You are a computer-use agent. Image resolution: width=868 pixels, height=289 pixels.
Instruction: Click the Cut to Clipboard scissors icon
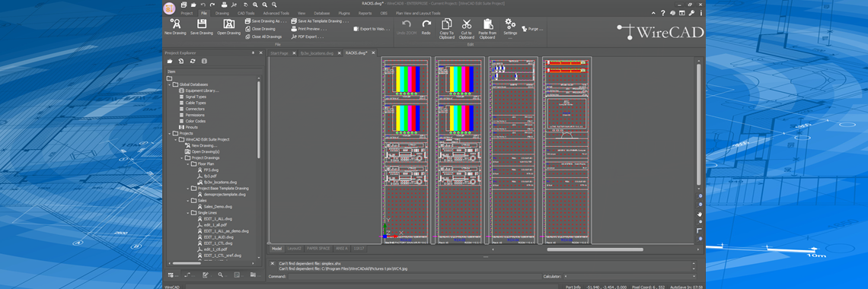tap(466, 28)
